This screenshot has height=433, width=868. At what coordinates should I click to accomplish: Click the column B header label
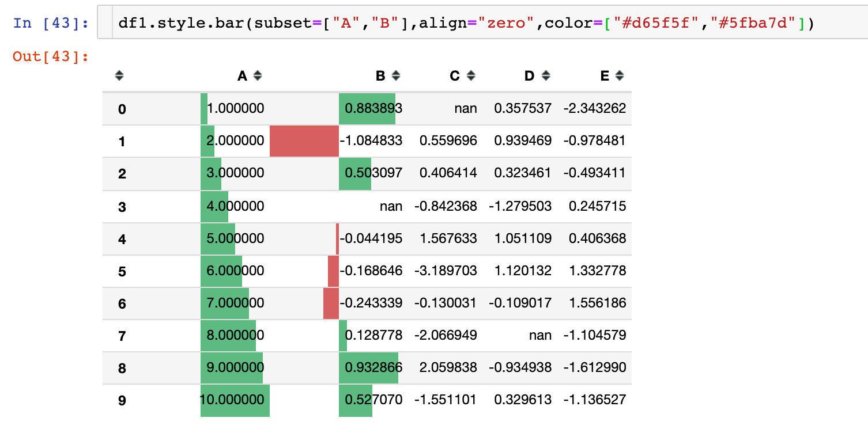[x=380, y=75]
